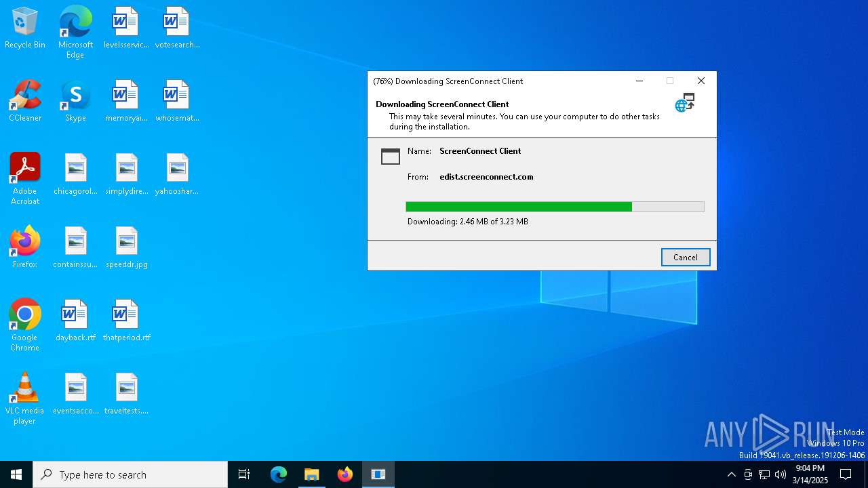Select the simplydire... image file

pyautogui.click(x=126, y=174)
